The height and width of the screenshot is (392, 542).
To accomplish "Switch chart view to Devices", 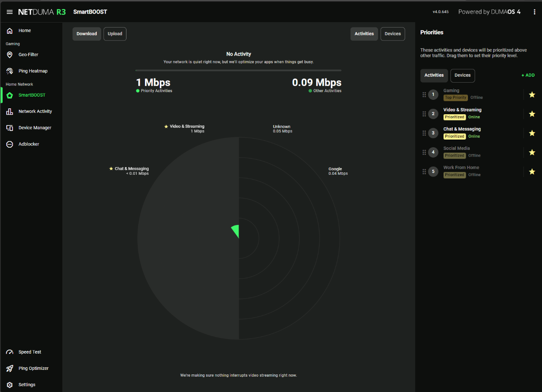I will click(x=392, y=34).
